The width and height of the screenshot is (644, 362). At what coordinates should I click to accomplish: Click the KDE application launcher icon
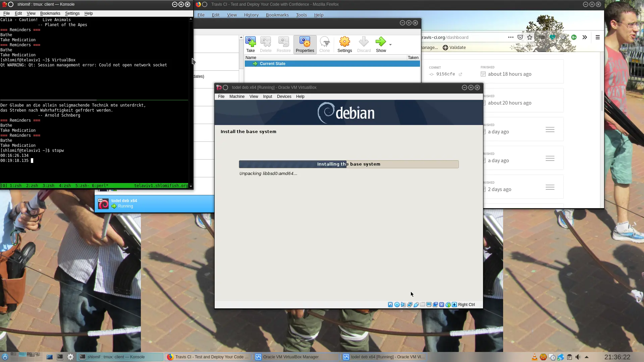(5, 357)
